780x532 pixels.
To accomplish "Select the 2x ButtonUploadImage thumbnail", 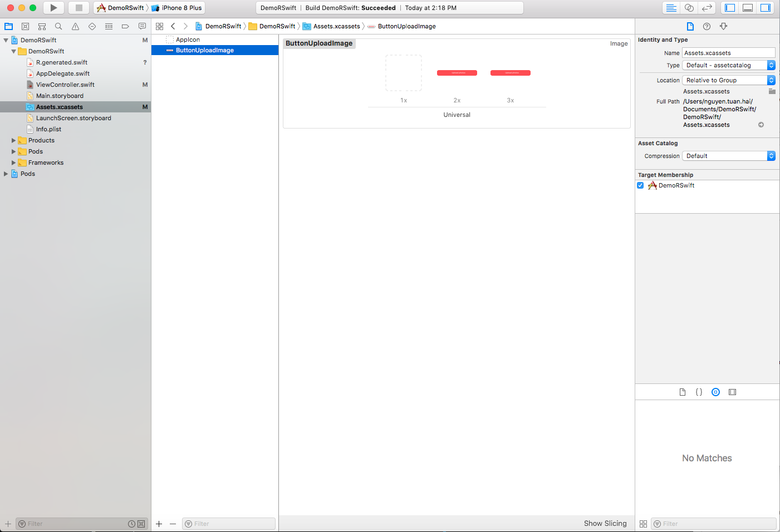I will (x=457, y=73).
